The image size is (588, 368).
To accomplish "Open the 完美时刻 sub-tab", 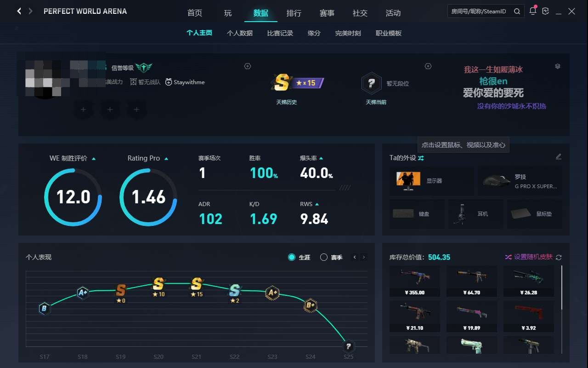I will (x=348, y=33).
